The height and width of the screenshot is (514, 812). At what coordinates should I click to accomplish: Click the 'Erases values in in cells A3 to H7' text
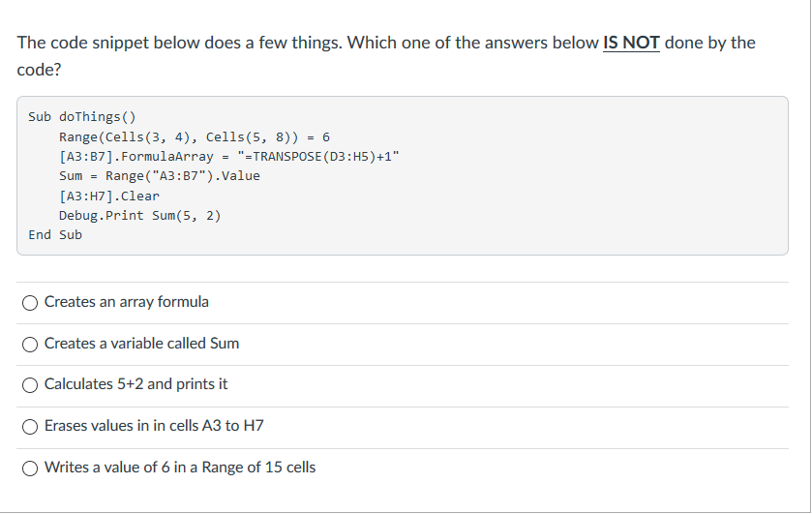click(154, 425)
